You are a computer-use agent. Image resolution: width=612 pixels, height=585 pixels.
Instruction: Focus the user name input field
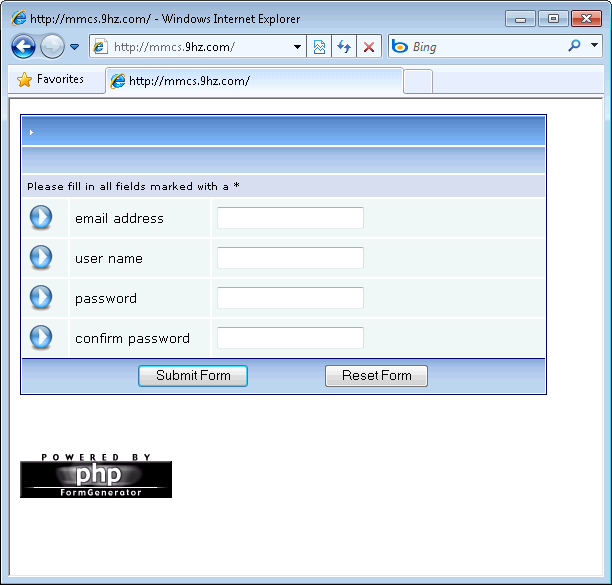click(x=290, y=258)
